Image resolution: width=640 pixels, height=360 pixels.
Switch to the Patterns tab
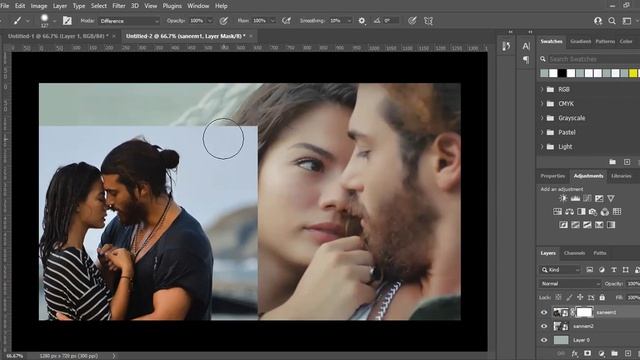[605, 41]
